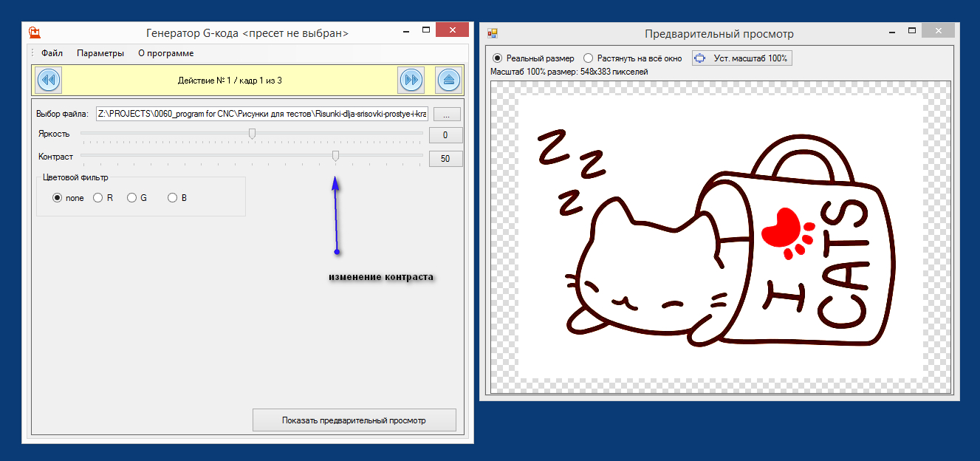Viewport: 980px width, 461px height.
Task: Click the Выбор файла label
Action: [x=63, y=114]
